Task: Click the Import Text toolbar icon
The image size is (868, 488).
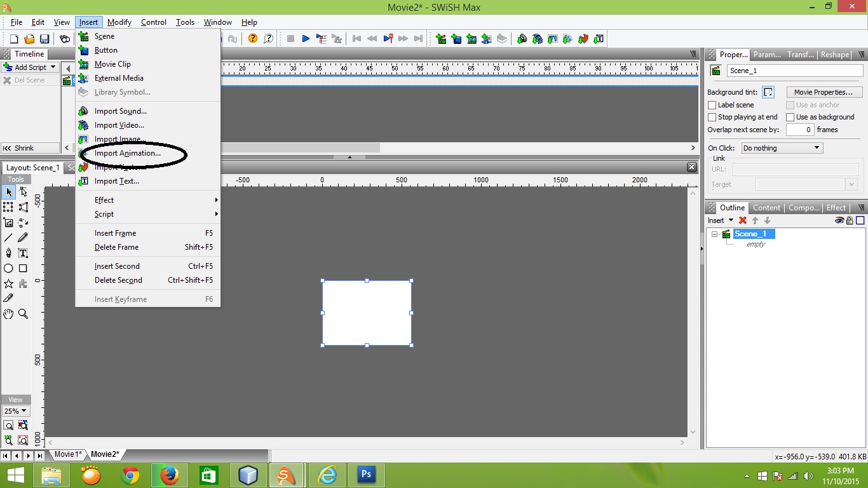Action: [599, 39]
